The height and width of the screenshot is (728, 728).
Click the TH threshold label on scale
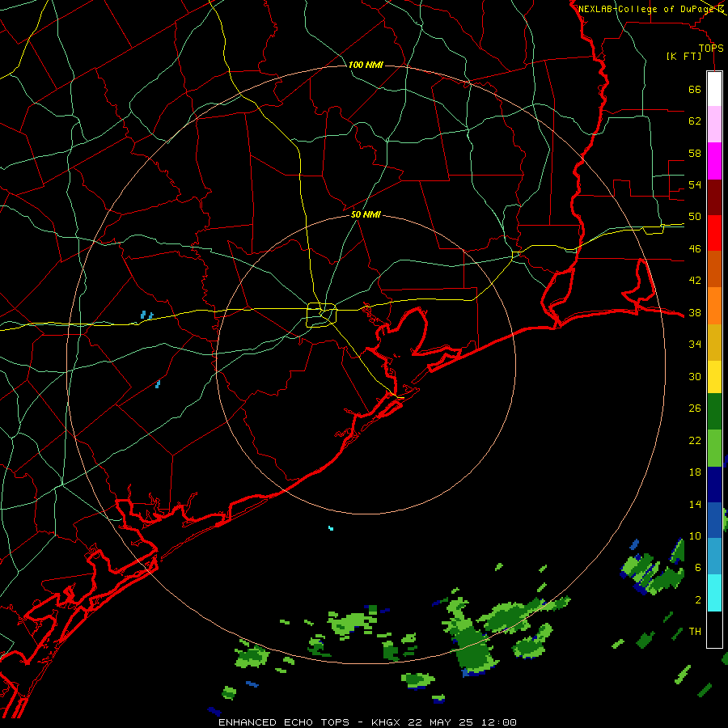pos(695,632)
